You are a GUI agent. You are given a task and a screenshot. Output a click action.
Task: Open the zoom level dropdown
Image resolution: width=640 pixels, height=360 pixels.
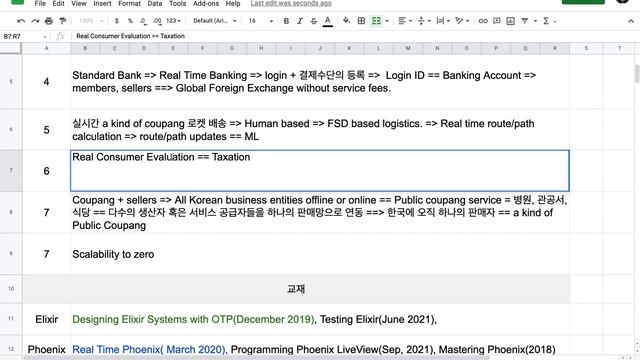(91, 21)
